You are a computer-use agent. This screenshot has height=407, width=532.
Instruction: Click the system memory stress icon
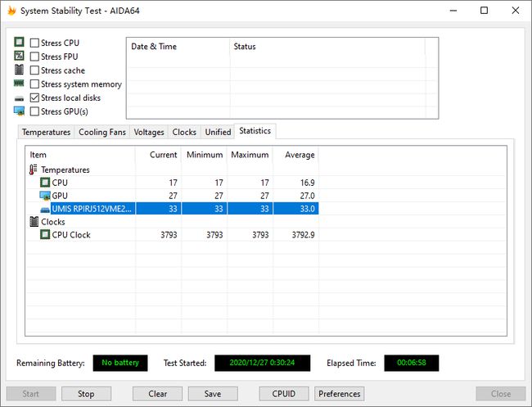19,84
